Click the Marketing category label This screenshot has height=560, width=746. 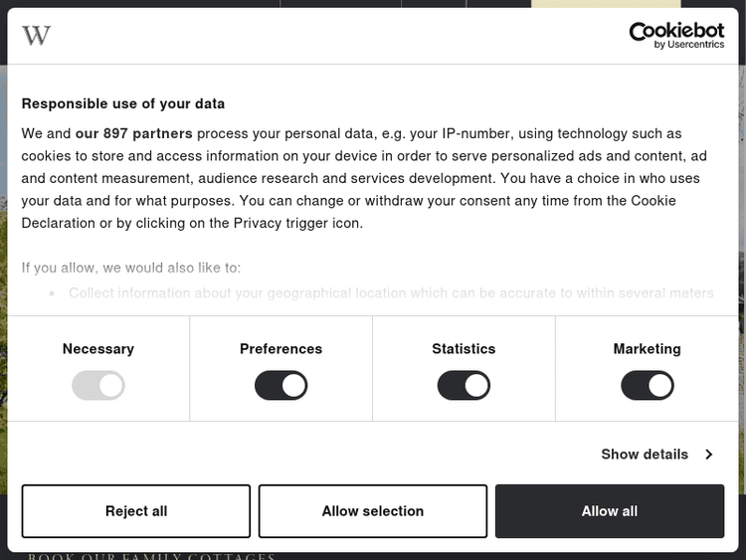coord(647,349)
